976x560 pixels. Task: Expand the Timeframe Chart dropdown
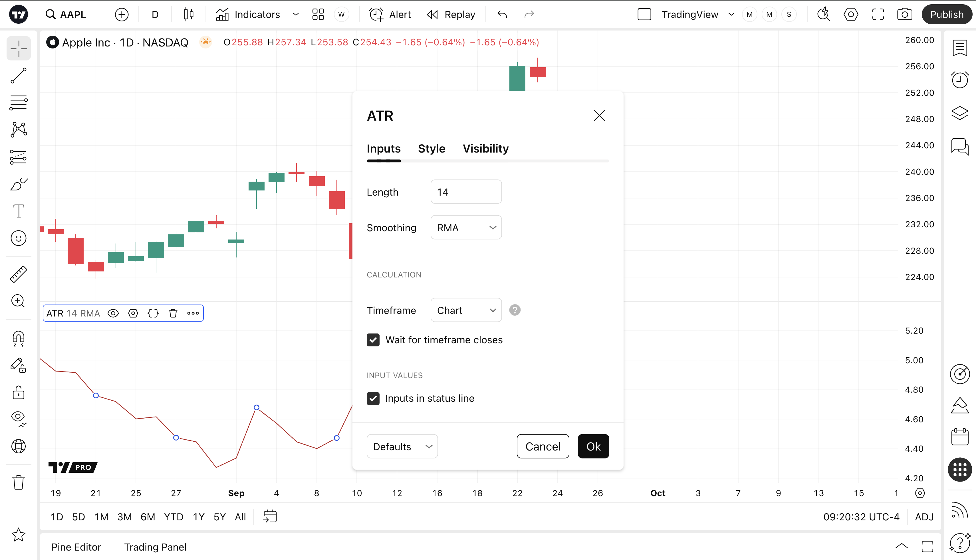click(466, 311)
